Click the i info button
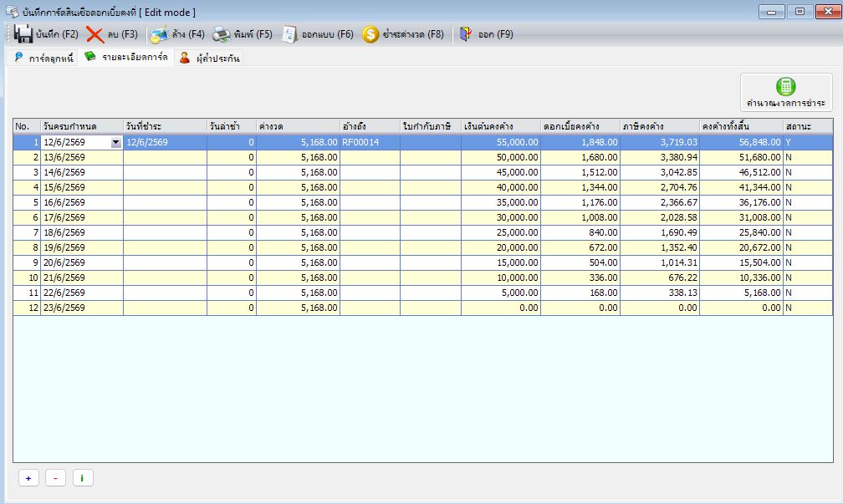This screenshot has width=843, height=504. pos(82,478)
